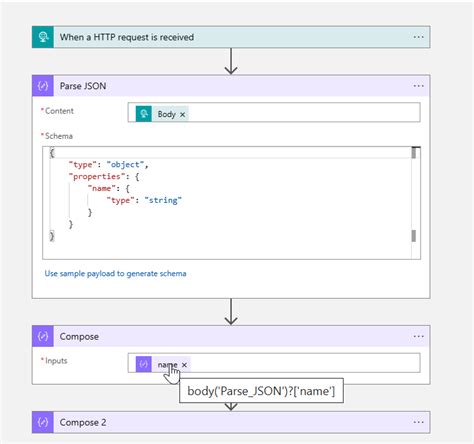Click inside the Compose Inputs field
Image resolution: width=474 pixels, height=444 pixels.
(x=274, y=363)
